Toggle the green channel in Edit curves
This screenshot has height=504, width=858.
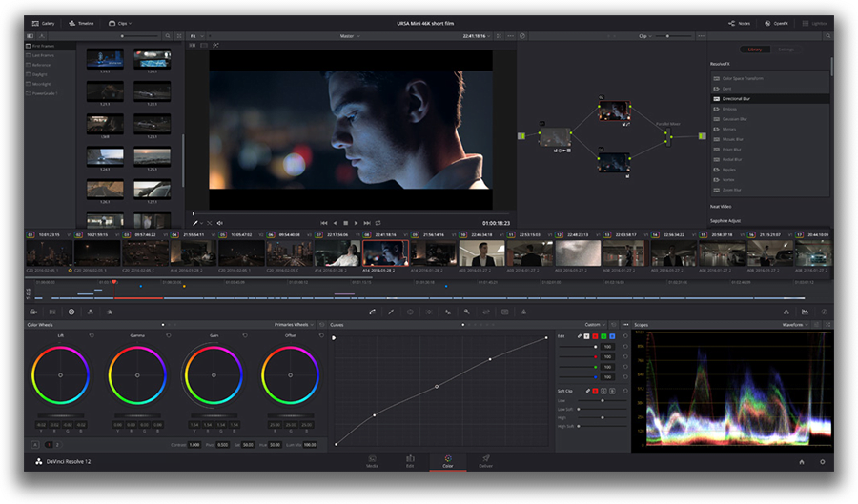pos(604,335)
